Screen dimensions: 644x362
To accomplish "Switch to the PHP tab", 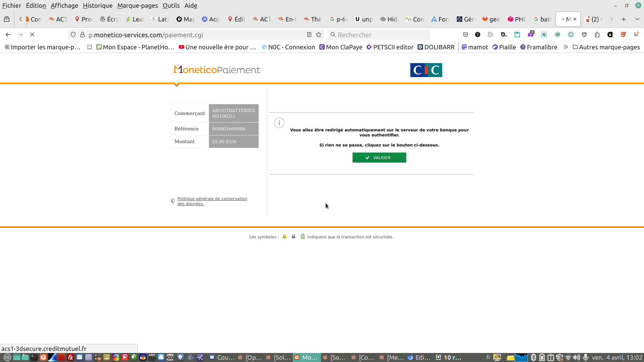I will click(x=517, y=19).
